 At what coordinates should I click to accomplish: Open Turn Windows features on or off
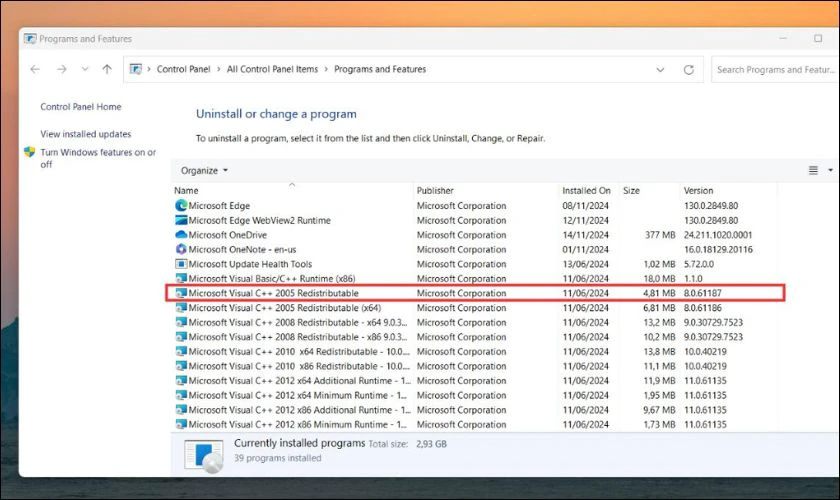[98, 158]
